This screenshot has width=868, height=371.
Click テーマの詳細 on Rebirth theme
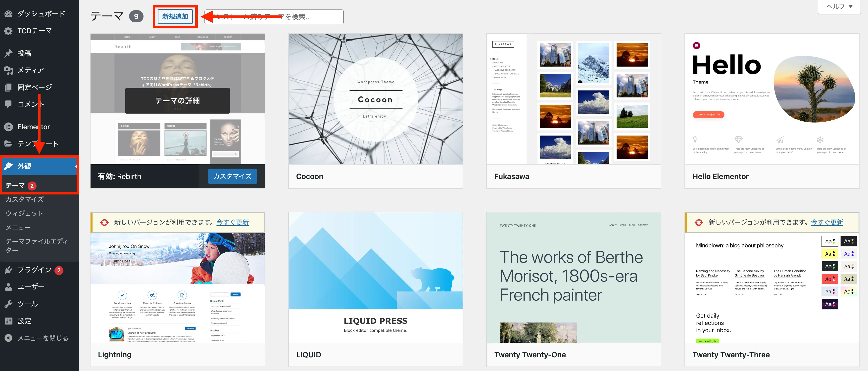click(x=177, y=101)
